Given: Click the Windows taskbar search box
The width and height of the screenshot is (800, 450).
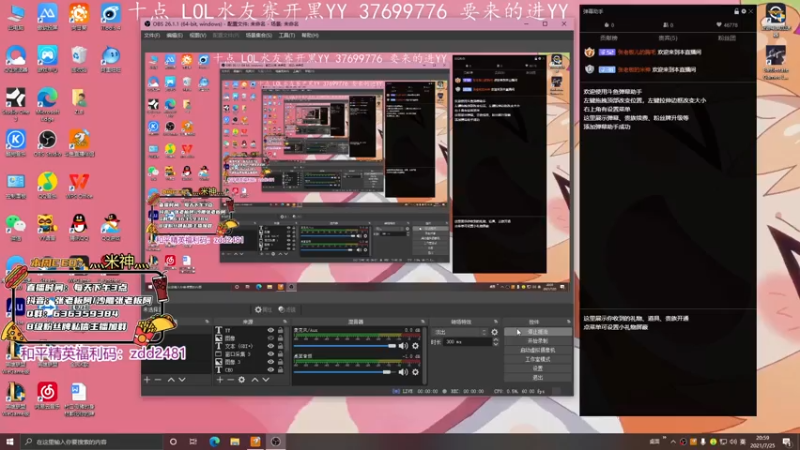Looking at the screenshot, I should 92,442.
